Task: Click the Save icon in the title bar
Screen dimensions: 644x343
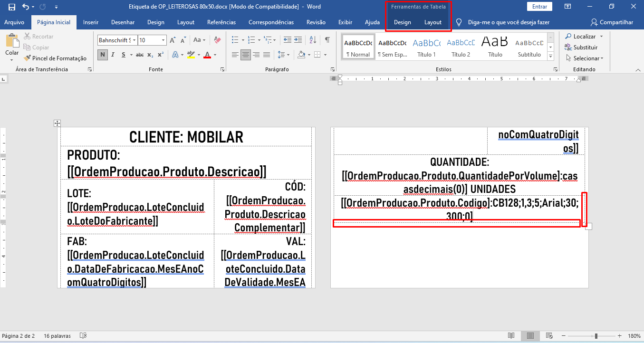Action: pos(12,7)
